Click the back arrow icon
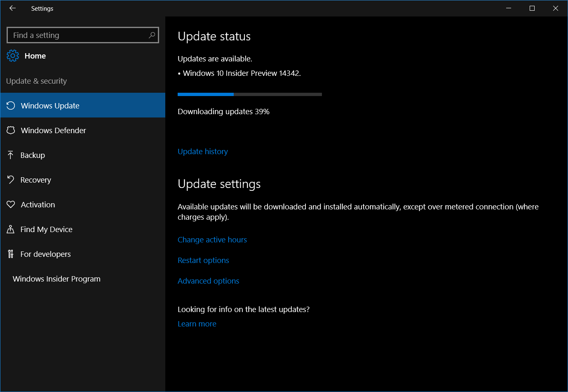The image size is (568, 392). click(x=12, y=8)
